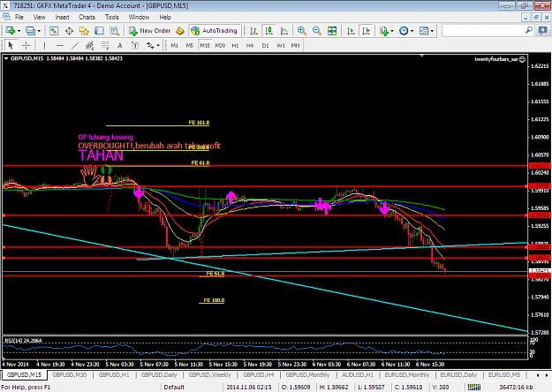
Task: Open GBPUSD,M15 chart menu triangle
Action: (6, 58)
